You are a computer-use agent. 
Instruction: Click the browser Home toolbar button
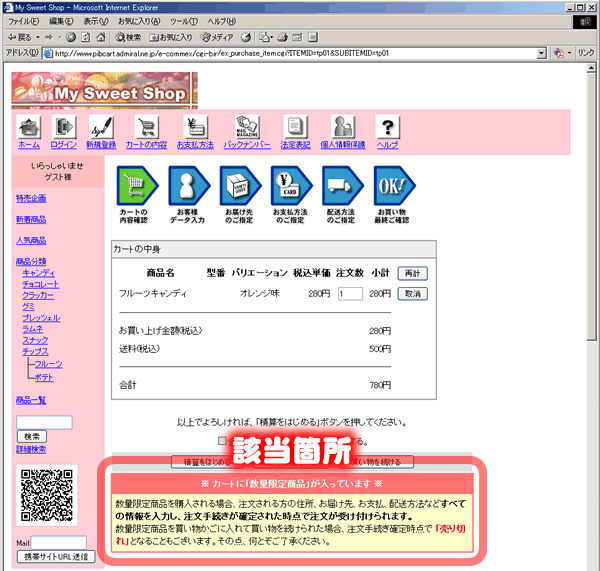(x=101, y=37)
